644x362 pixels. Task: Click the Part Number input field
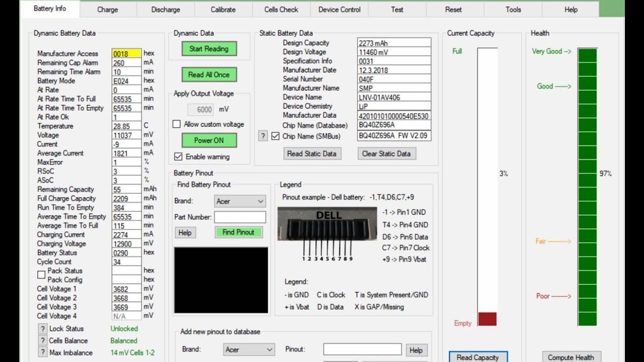click(x=240, y=217)
